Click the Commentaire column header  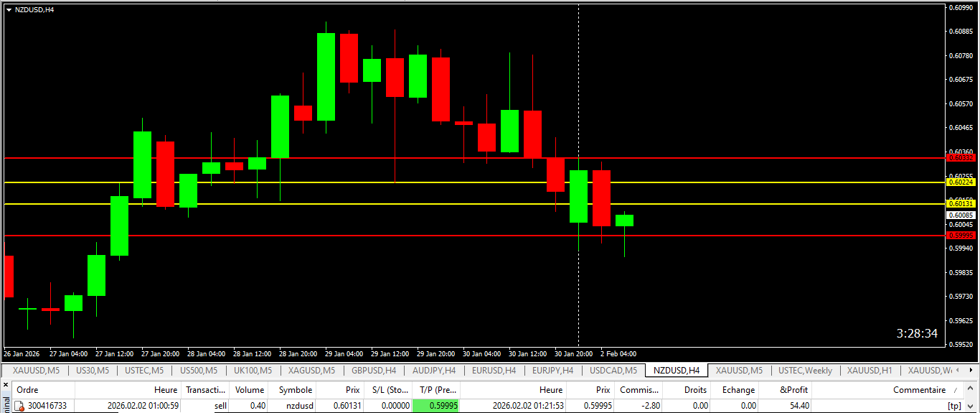918,390
